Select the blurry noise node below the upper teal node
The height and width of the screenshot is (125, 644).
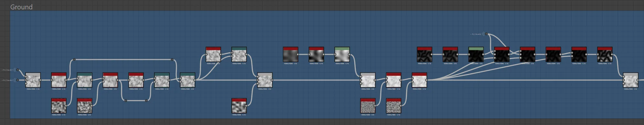click(239, 106)
